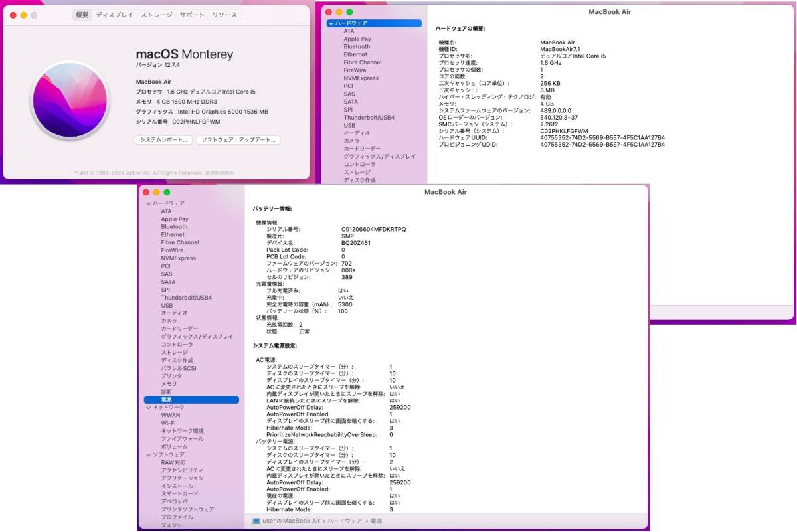Screen dimensions: 797x532
Task: Open the ストレージ tab
Action: [157, 15]
